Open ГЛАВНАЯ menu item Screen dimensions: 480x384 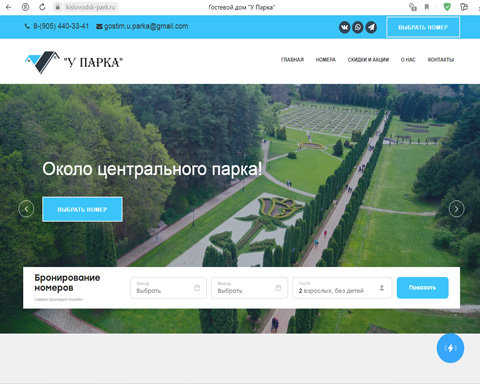pyautogui.click(x=292, y=60)
